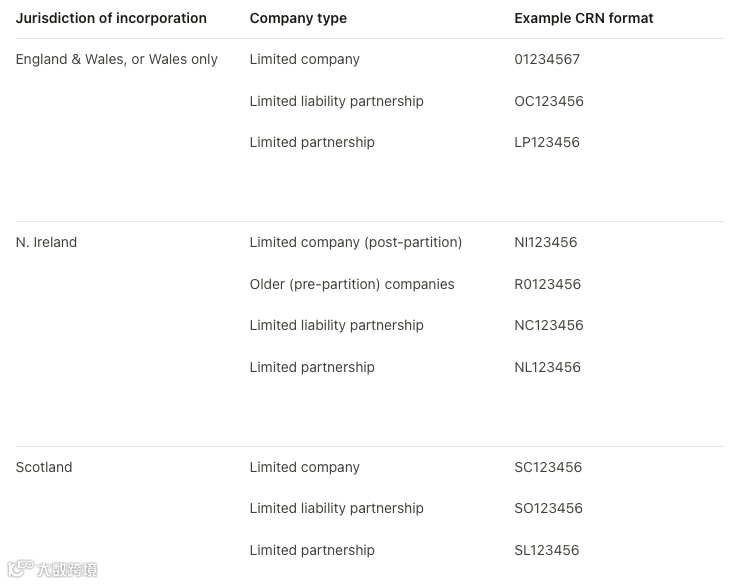The image size is (741, 584).
Task: Select the 'Scotland' jurisdiction cell
Action: click(44, 467)
